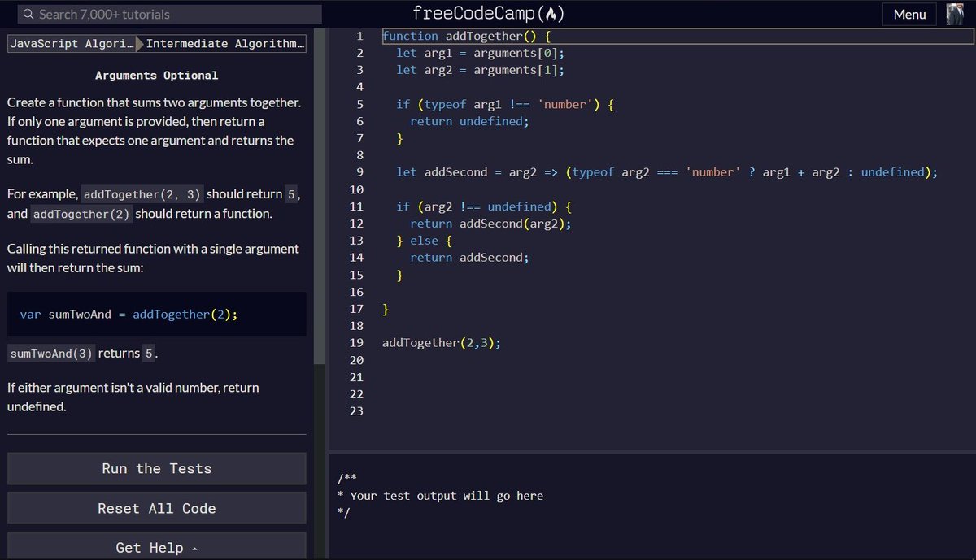This screenshot has height=560, width=976.
Task: Go to Intermediate Algorithm breadcrumb
Action: click(224, 44)
